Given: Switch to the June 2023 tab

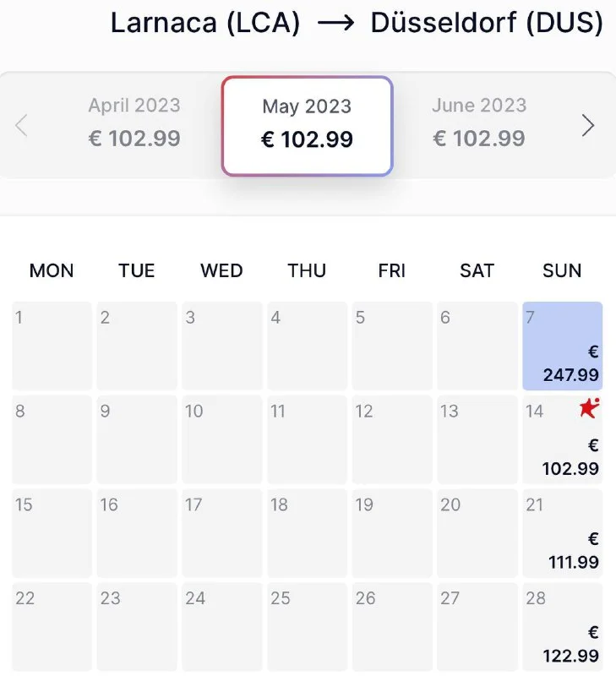Looking at the screenshot, I should (479, 123).
